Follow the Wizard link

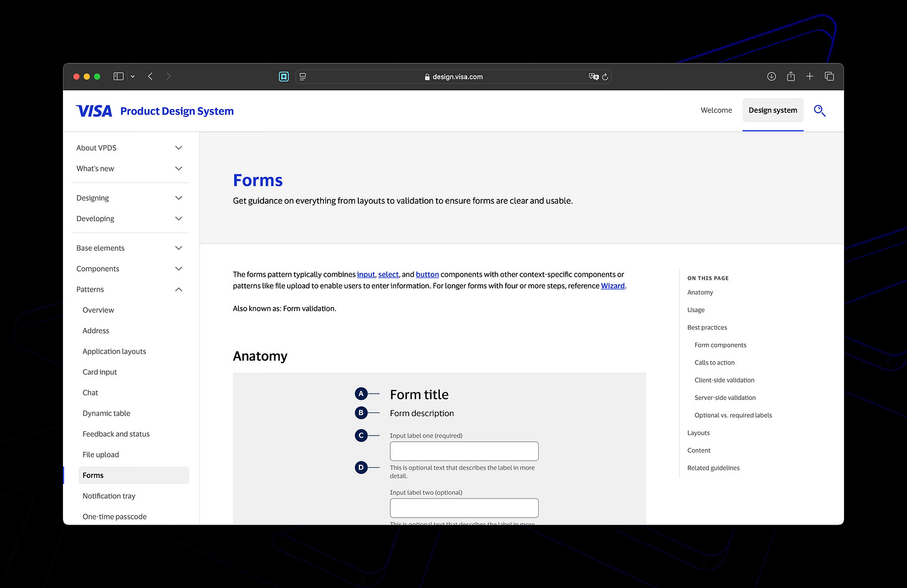click(613, 286)
